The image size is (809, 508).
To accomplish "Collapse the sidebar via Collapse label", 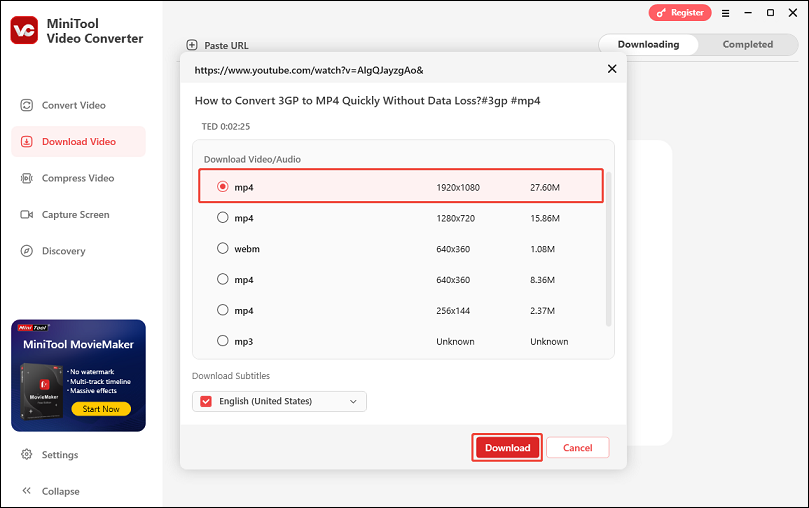I will pyautogui.click(x=60, y=491).
